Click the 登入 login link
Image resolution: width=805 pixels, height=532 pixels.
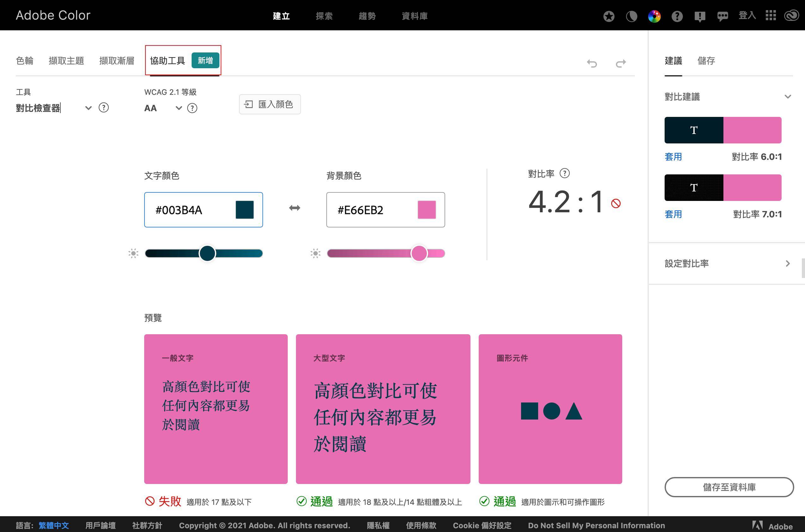(747, 15)
